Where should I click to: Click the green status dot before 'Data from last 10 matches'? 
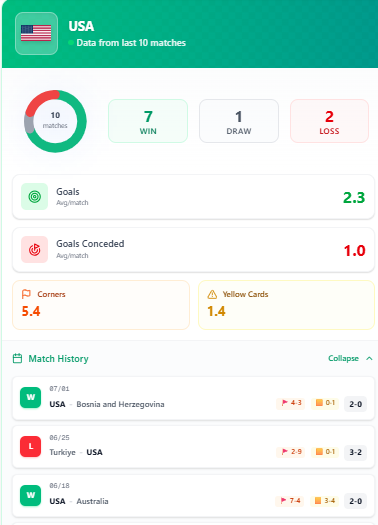tap(71, 43)
